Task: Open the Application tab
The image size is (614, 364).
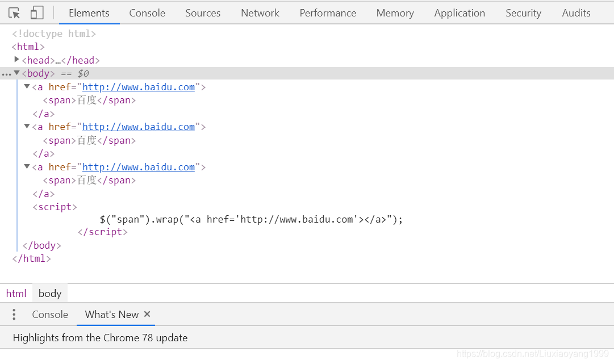Action: coord(460,13)
